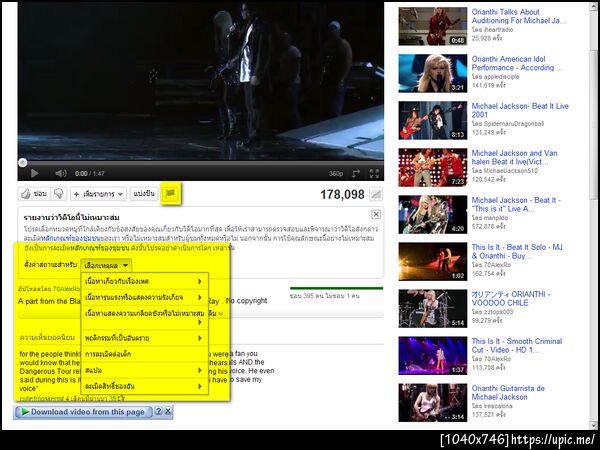Open the 360p quality setting

[x=336, y=174]
